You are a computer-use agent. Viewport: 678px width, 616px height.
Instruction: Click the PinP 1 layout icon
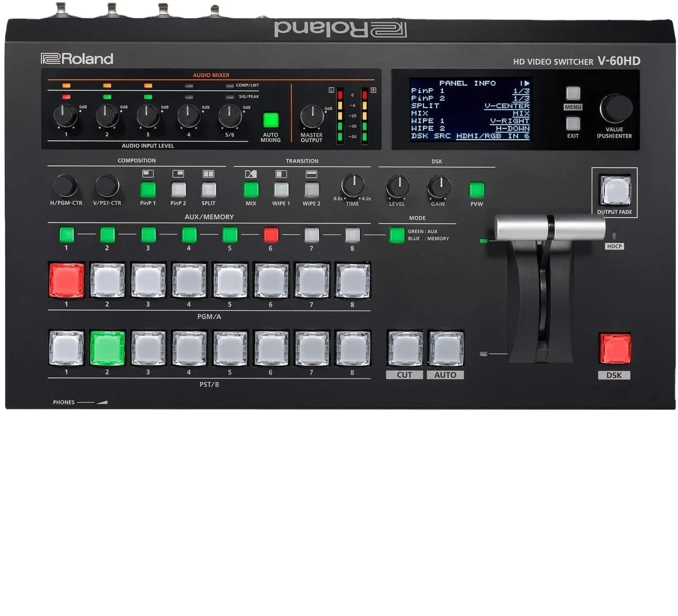(x=148, y=174)
